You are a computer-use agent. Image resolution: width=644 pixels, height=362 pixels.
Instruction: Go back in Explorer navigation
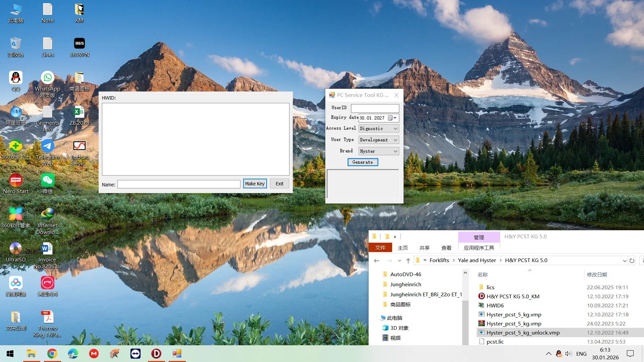376,261
